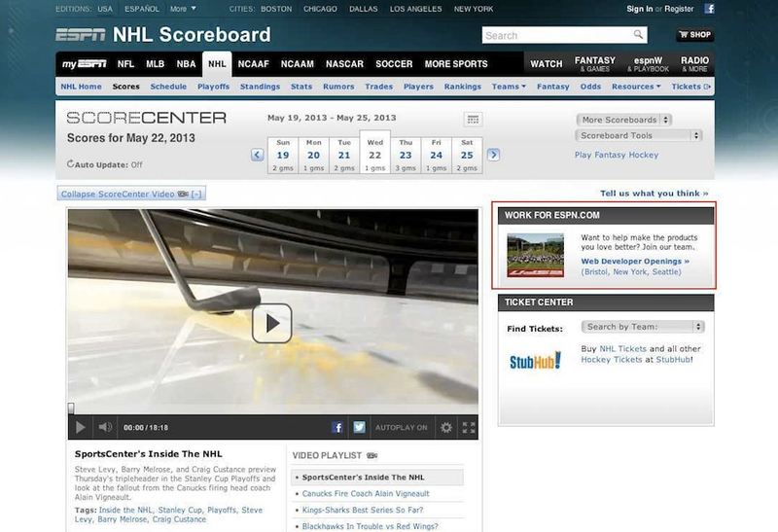778x532 pixels.
Task: Collapse the ScoreCenter Video panel
Action: click(131, 194)
